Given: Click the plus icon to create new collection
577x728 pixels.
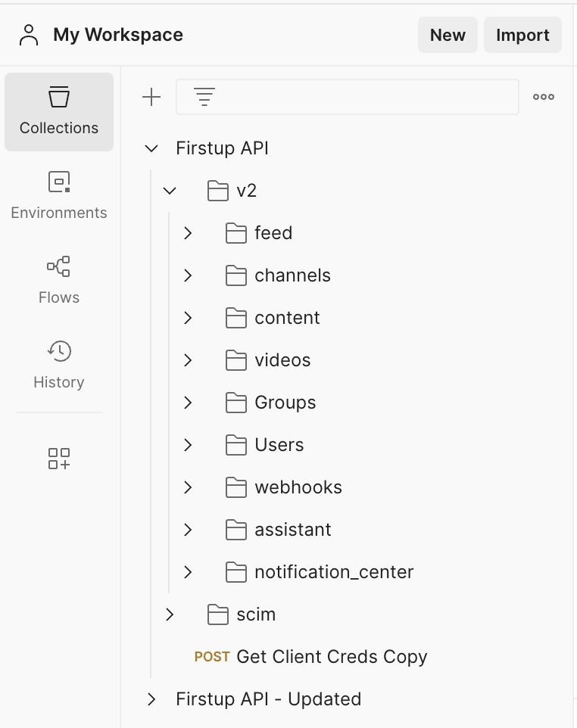Looking at the screenshot, I should pyautogui.click(x=151, y=97).
